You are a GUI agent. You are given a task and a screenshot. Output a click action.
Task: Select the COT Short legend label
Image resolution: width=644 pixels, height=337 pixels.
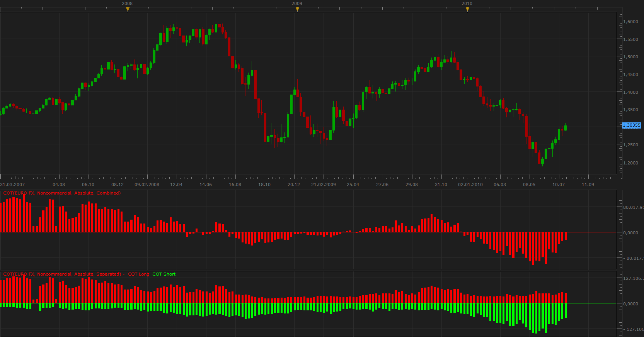coord(164,274)
